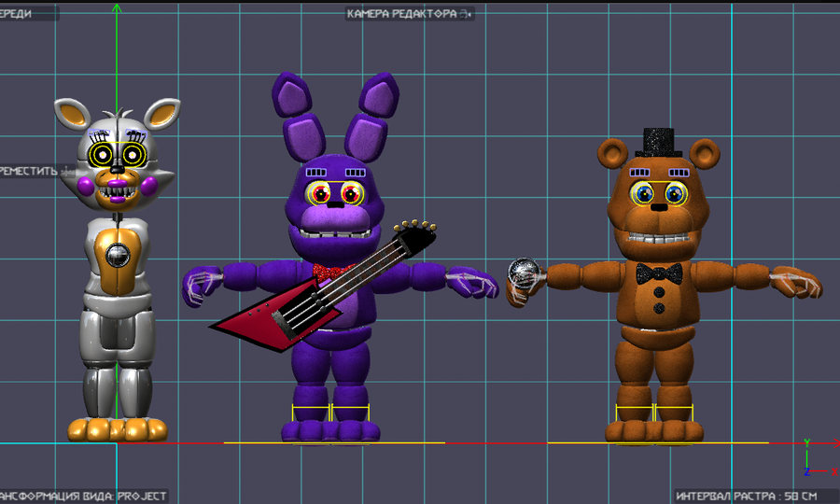Viewport: 840px width, 504px height.
Task: Select the silver microphone in Freddy's hand
Action: (523, 273)
